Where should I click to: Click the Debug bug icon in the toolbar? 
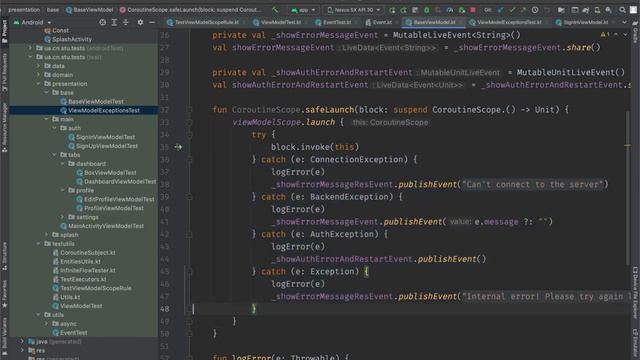[x=427, y=9]
